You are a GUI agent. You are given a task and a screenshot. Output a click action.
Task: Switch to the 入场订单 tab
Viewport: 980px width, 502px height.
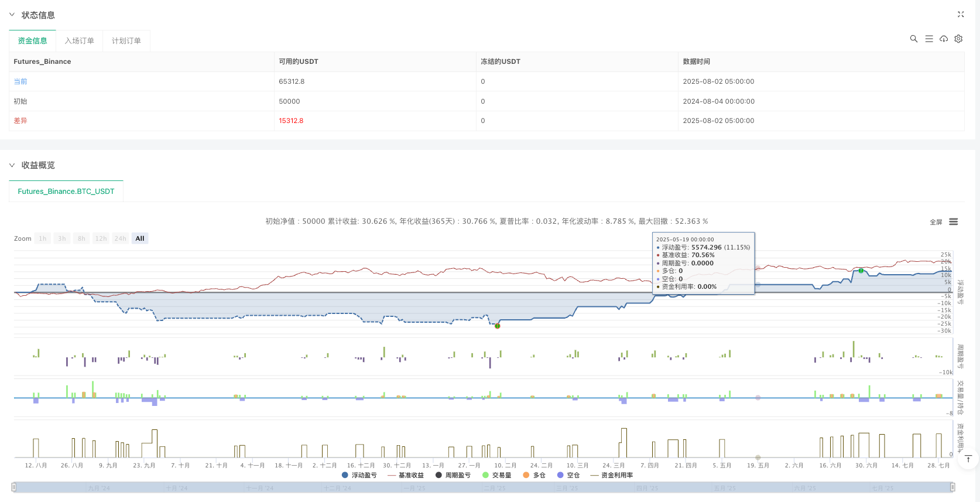click(79, 41)
